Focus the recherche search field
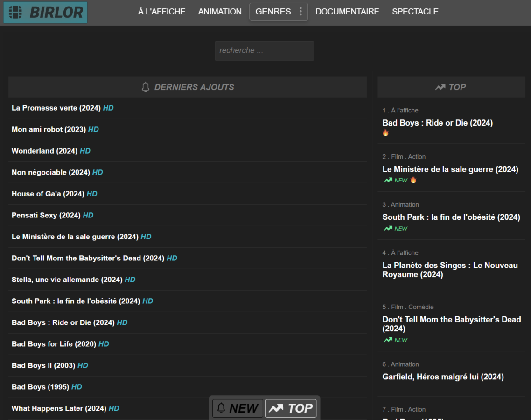Viewport: 531px width, 420px height. [x=264, y=51]
